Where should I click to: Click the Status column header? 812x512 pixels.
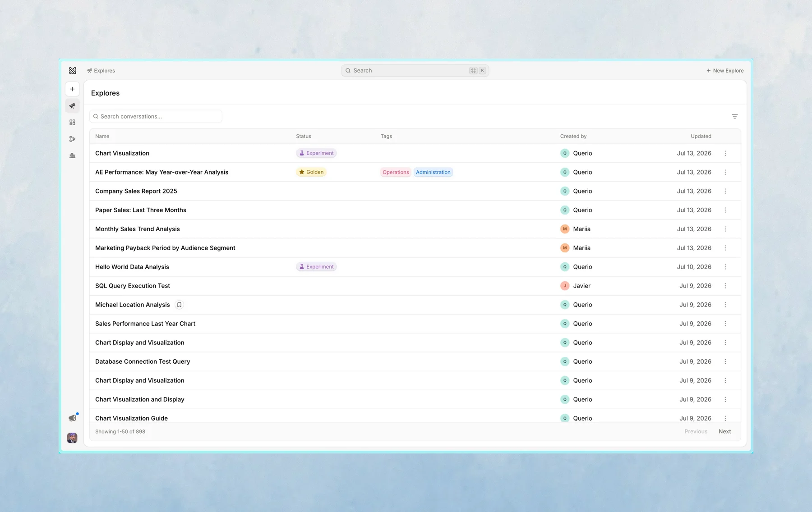[x=304, y=136]
